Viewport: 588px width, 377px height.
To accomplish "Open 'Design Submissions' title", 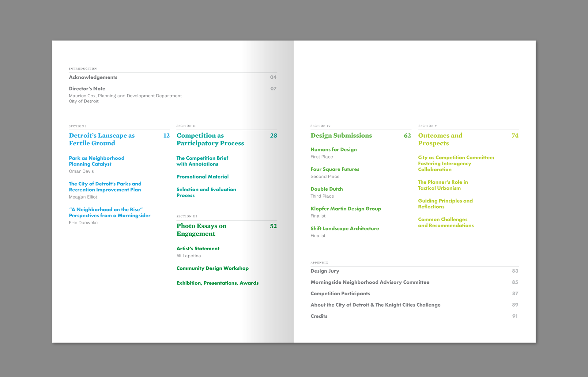I will tap(341, 136).
